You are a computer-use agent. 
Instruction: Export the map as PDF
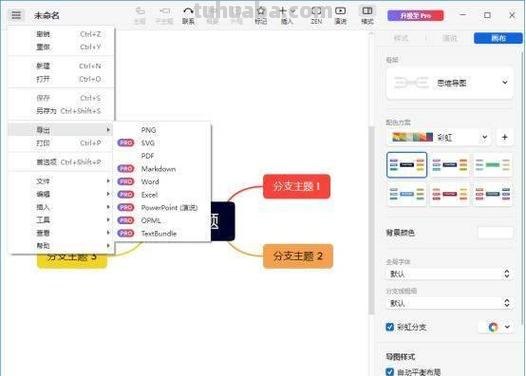click(162, 156)
